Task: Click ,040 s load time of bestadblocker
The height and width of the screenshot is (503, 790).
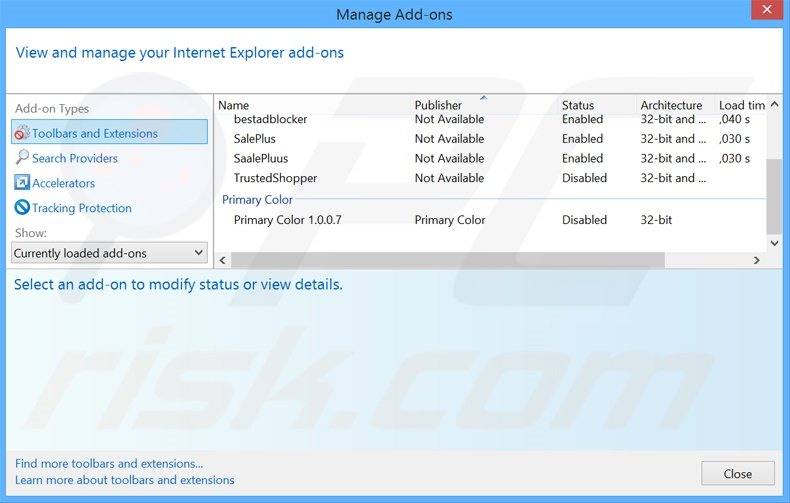Action: click(734, 119)
